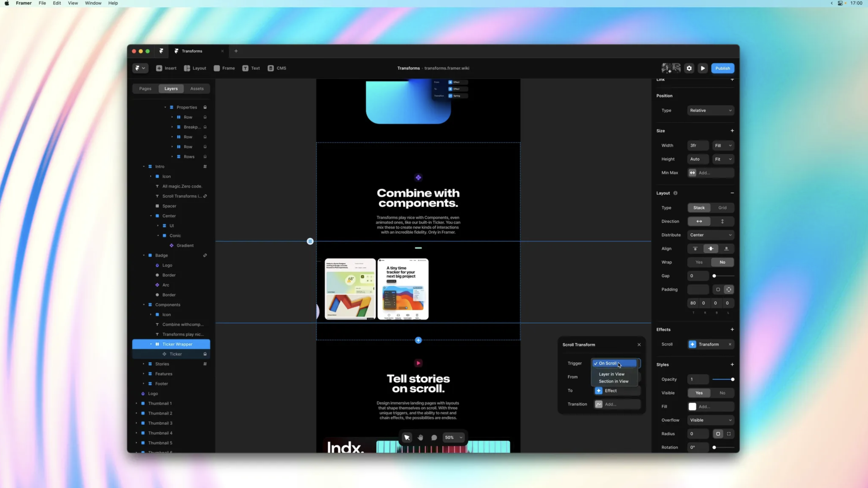Open the Position Type Relative dropdown

click(711, 111)
